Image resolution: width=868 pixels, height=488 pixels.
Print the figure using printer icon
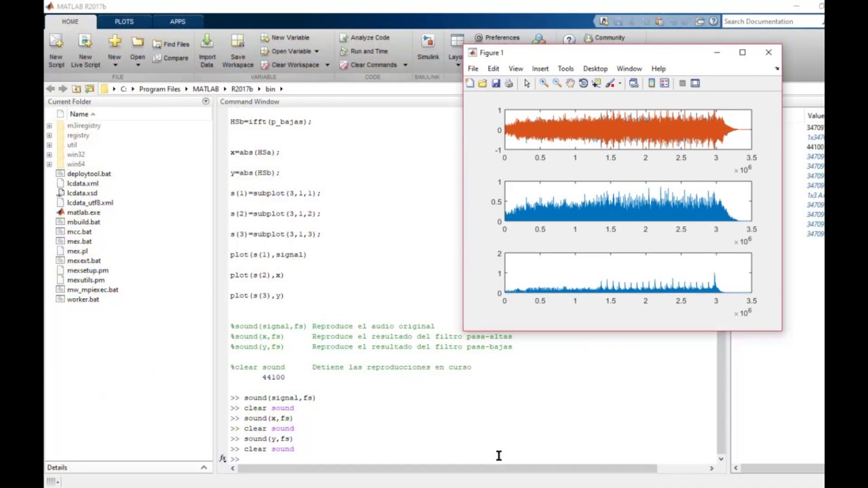pos(509,83)
